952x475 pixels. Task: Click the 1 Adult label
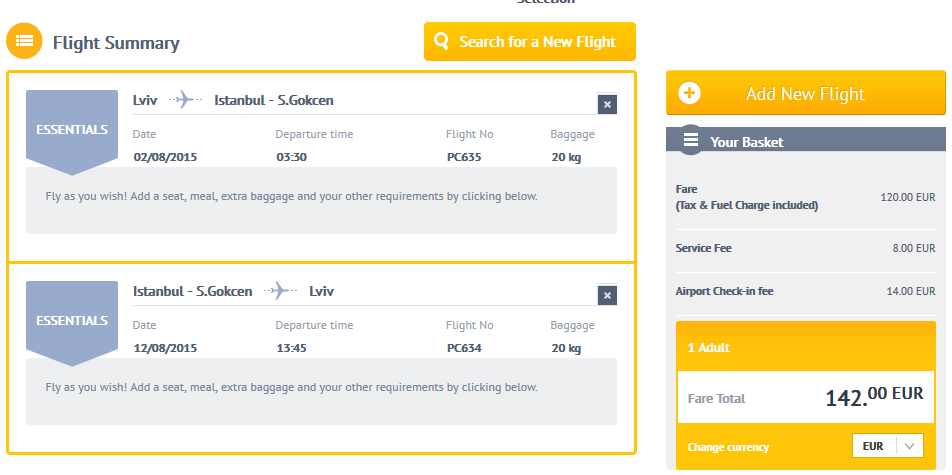click(x=709, y=347)
